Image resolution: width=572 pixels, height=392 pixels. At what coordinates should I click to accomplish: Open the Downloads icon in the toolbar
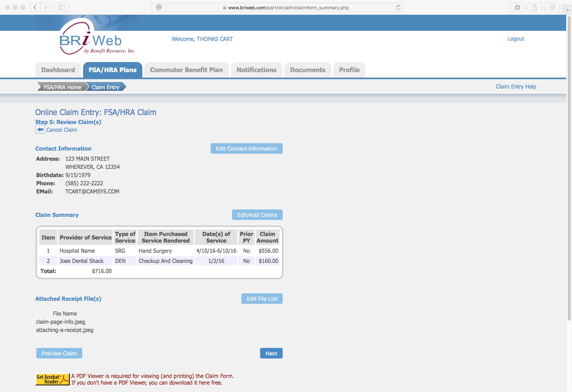517,7
